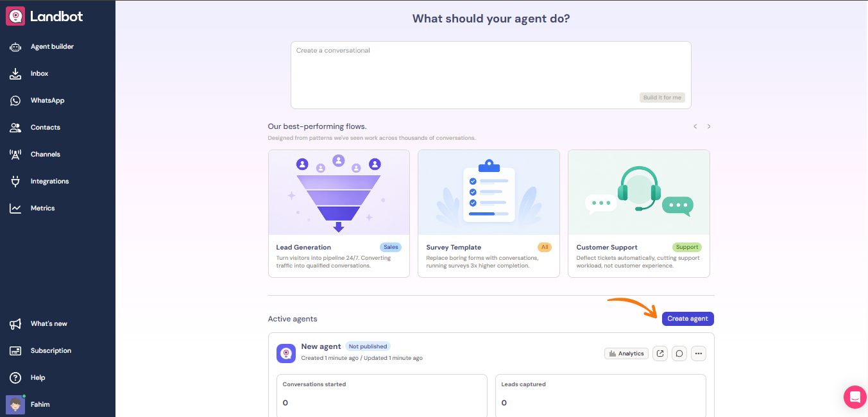Click the Help question mark icon
The image size is (868, 417).
15,378
